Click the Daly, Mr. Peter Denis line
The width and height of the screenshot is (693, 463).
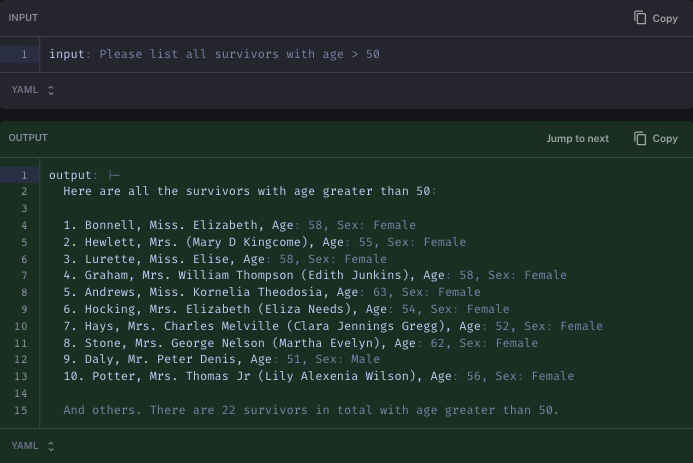click(x=221, y=359)
